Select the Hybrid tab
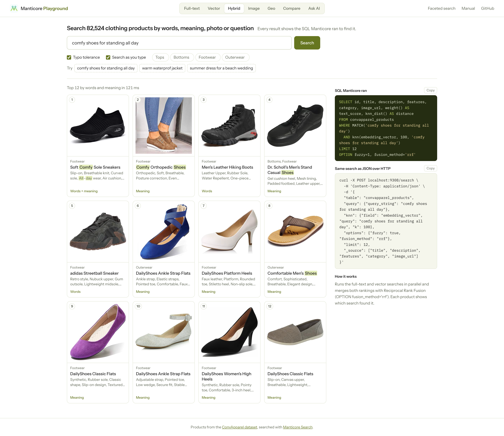The image size is (504, 436). [x=234, y=9]
